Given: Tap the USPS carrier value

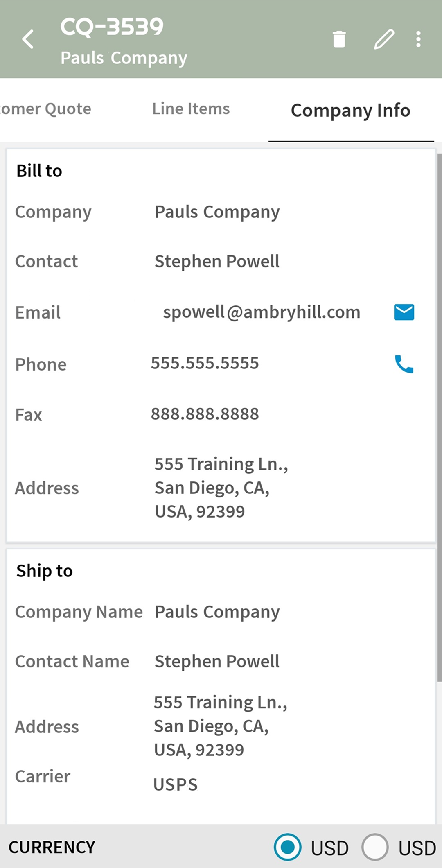Looking at the screenshot, I should (175, 784).
